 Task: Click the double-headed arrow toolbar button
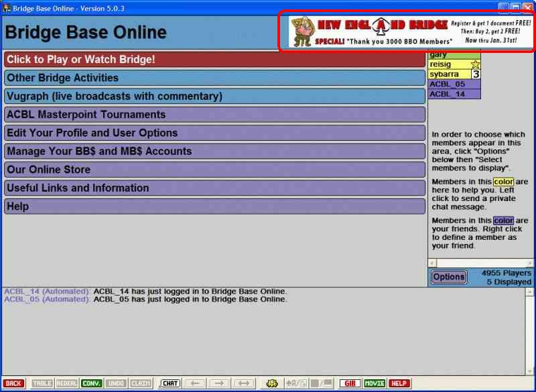click(x=244, y=383)
